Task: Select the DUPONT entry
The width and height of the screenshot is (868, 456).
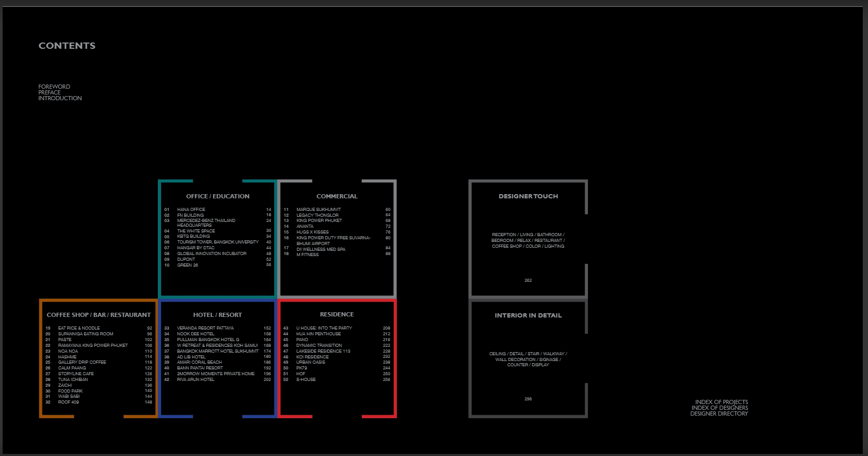Action: 186,259
